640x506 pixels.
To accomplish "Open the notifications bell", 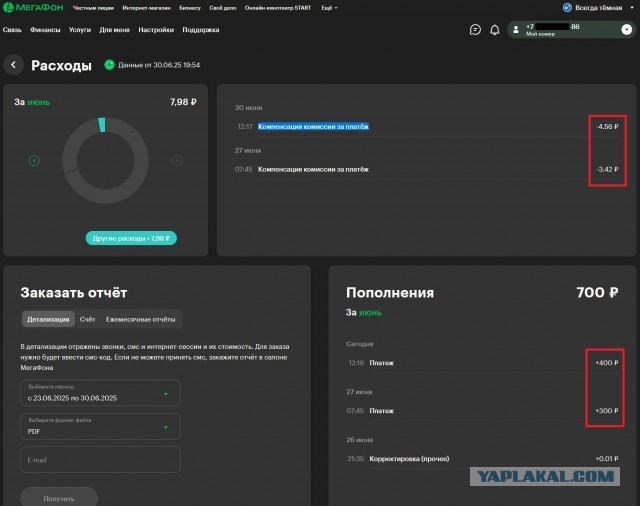I will coord(495,30).
